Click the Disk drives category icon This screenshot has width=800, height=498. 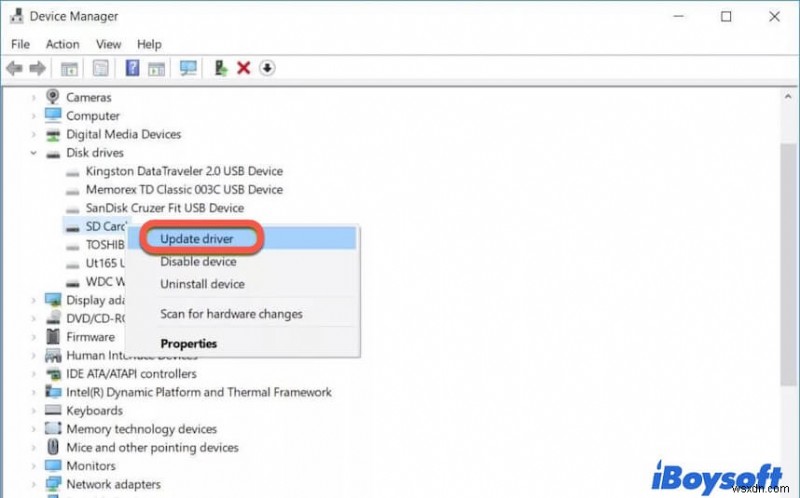(x=53, y=154)
